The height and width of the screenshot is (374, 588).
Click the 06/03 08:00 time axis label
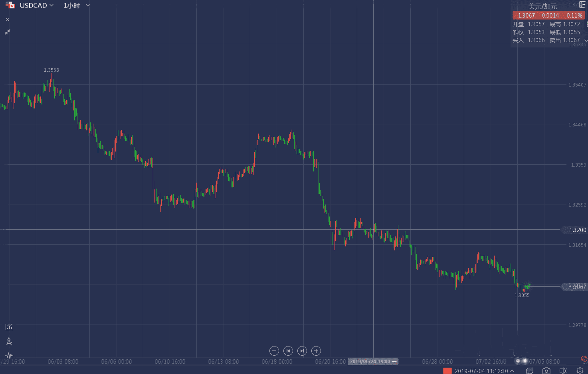point(63,362)
